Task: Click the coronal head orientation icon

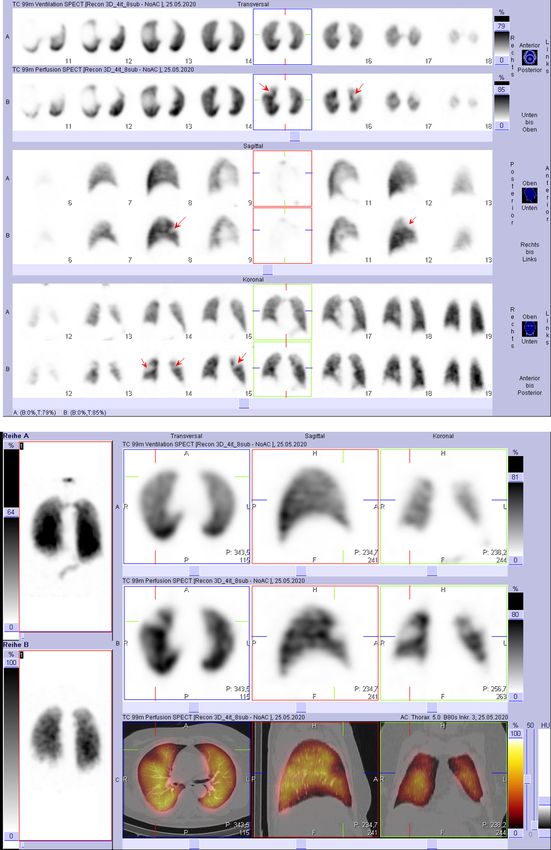Action: point(529,329)
